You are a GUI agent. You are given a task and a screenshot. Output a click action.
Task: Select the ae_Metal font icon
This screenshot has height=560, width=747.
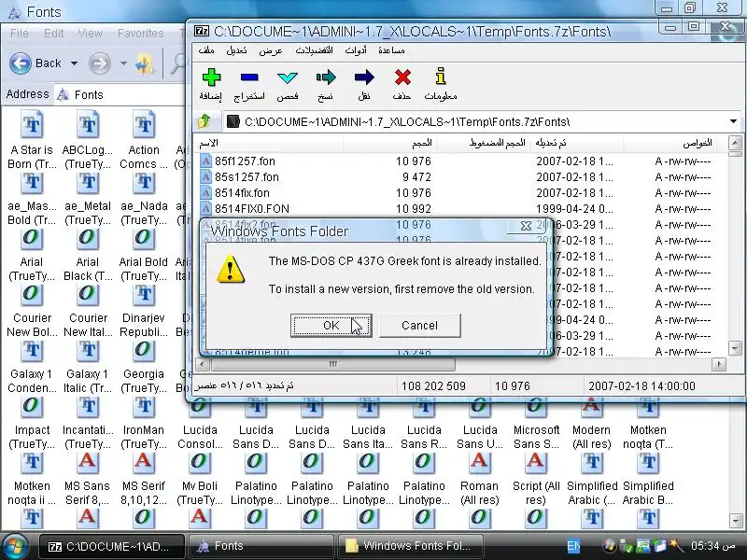pos(88,183)
